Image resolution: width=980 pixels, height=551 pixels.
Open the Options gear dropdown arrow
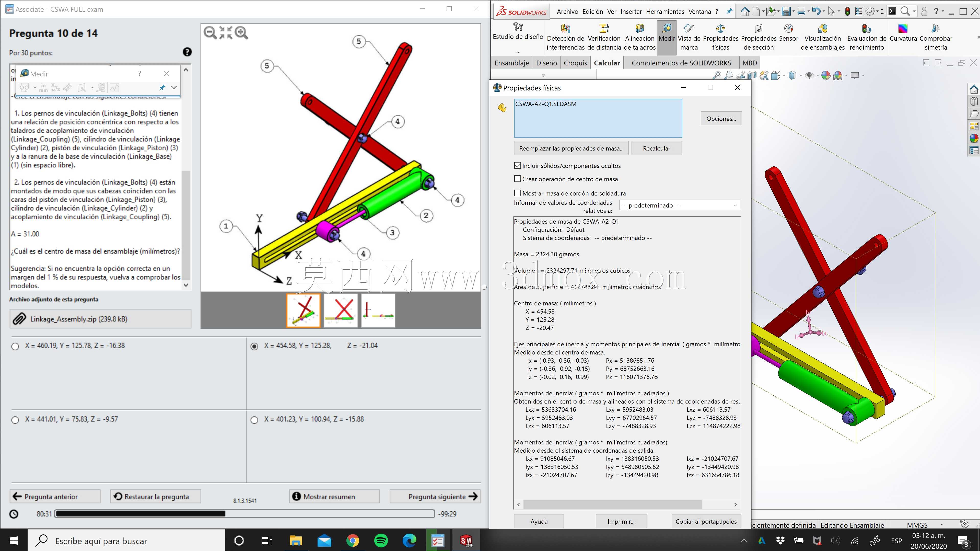pos(877,12)
